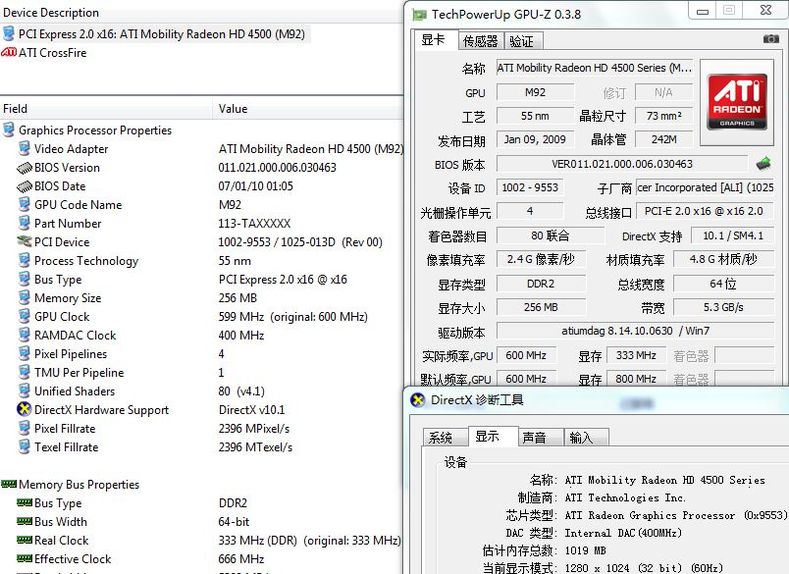Viewport: 789px width, 574px height.
Task: Click the Value column header
Action: (x=308, y=108)
